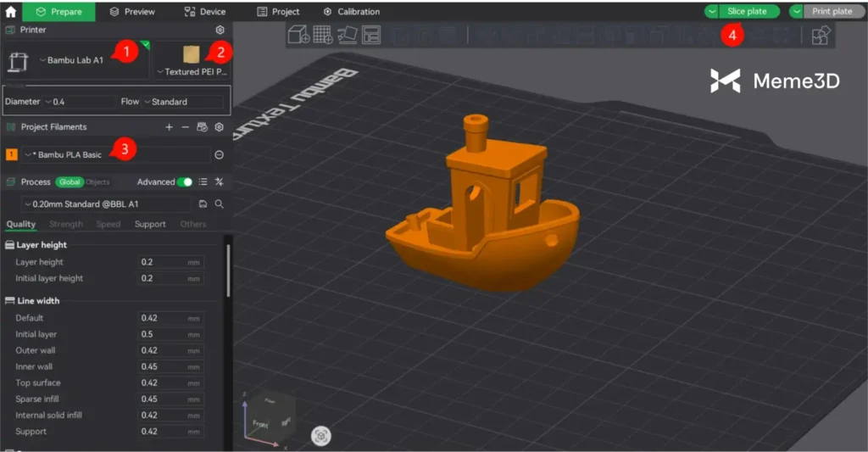
Task: Select Global process scope
Action: tap(68, 181)
